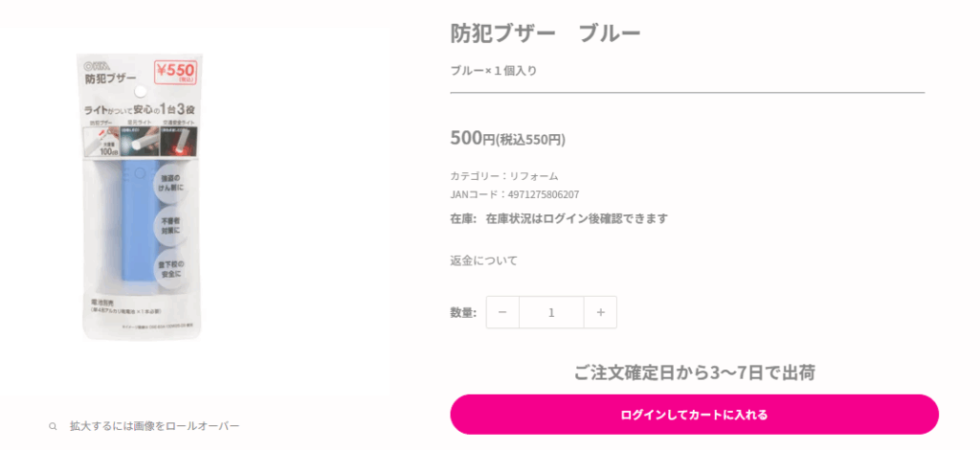Click the 500円(税込550円) price text
The height and width of the screenshot is (450, 980).
pyautogui.click(x=507, y=139)
